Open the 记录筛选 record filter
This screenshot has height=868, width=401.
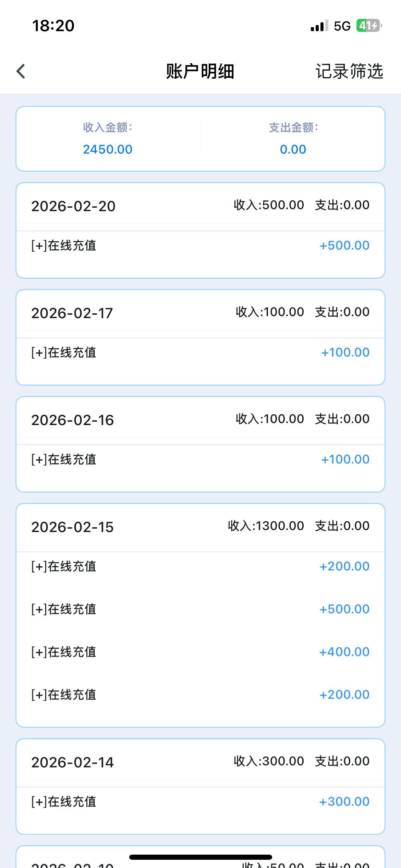(349, 71)
